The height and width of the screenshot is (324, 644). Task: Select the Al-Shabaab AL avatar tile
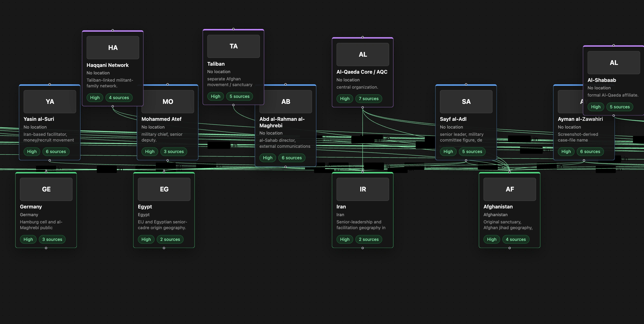[x=614, y=63]
